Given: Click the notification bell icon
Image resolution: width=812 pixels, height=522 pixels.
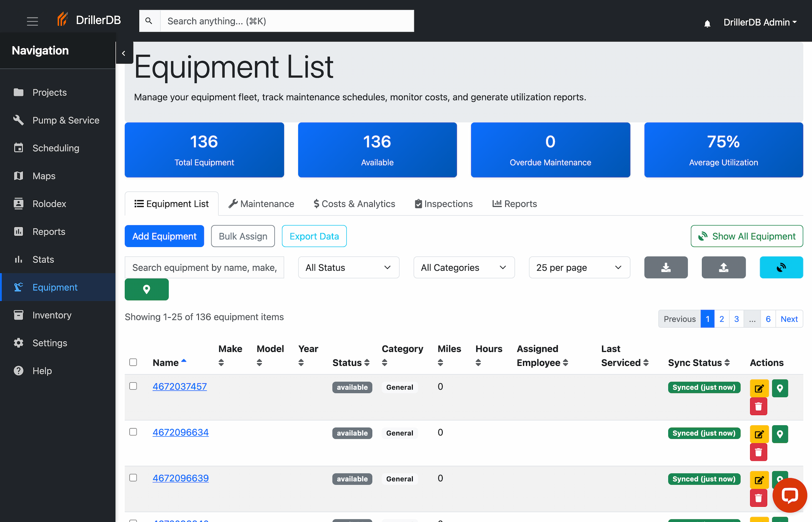Looking at the screenshot, I should tap(708, 23).
